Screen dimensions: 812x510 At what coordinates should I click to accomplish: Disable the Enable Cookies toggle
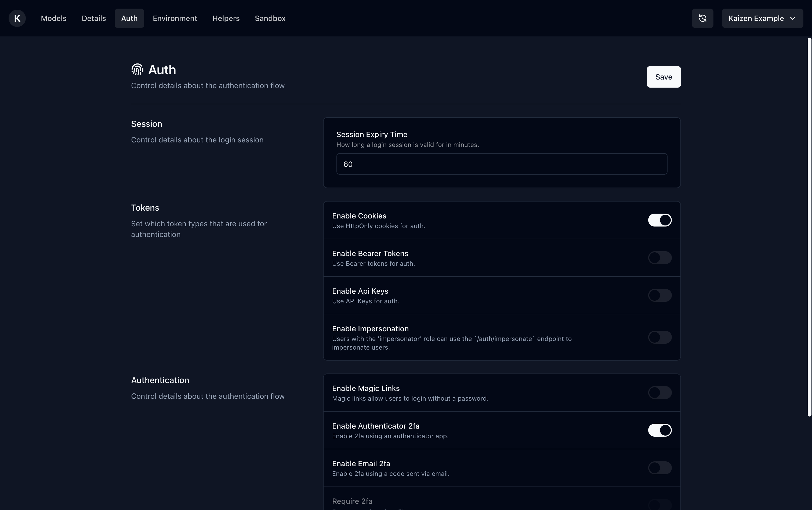coord(660,220)
